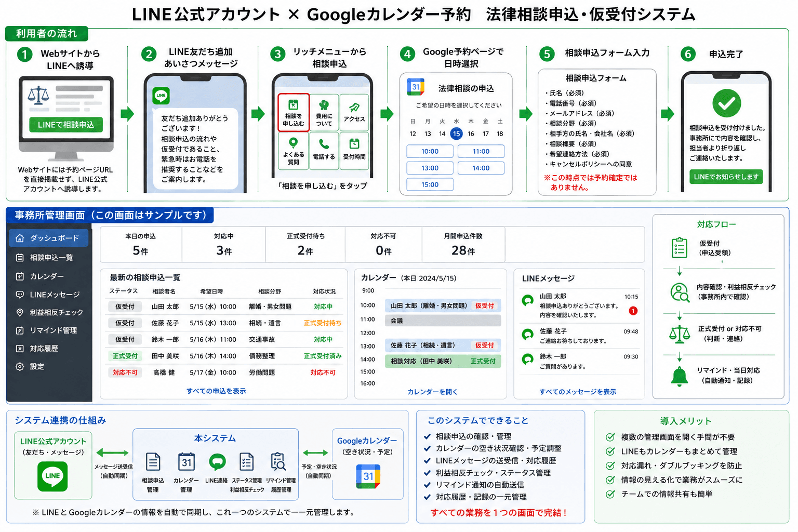Select the 田中 美咲 row in the application list

[x=224, y=356]
